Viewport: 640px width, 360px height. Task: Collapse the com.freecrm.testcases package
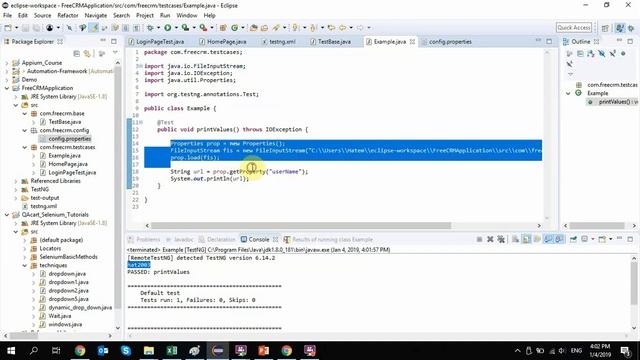(25, 147)
